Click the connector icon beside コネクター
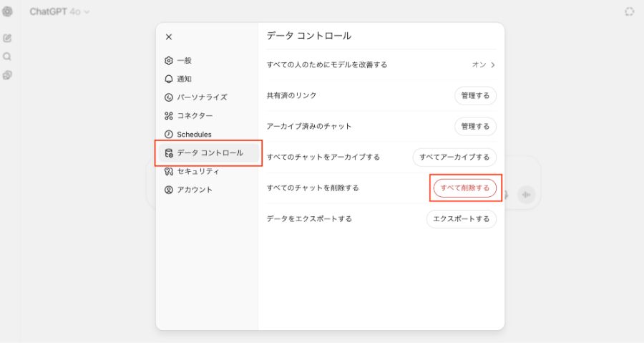Image resolution: width=644 pixels, height=343 pixels. (x=168, y=116)
